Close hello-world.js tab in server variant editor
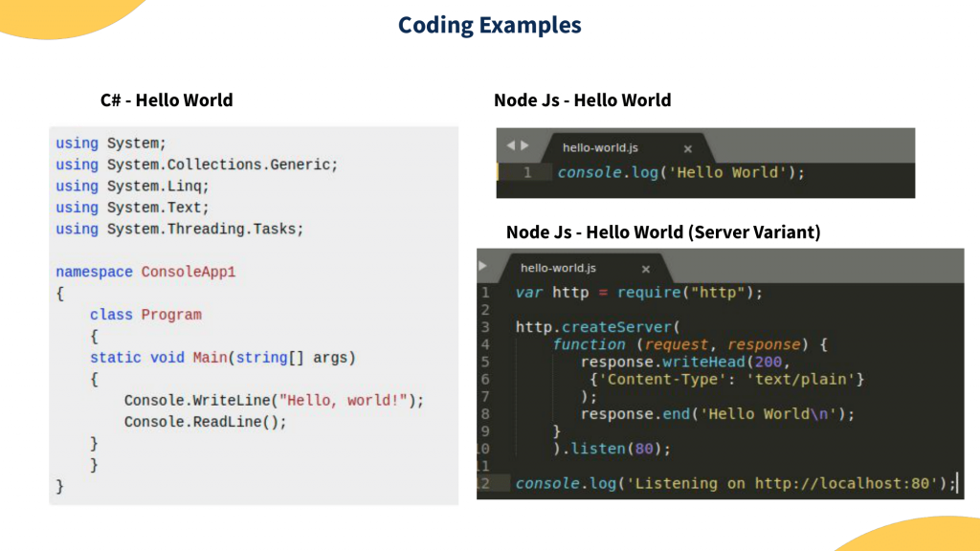This screenshot has height=551, width=980. click(646, 269)
